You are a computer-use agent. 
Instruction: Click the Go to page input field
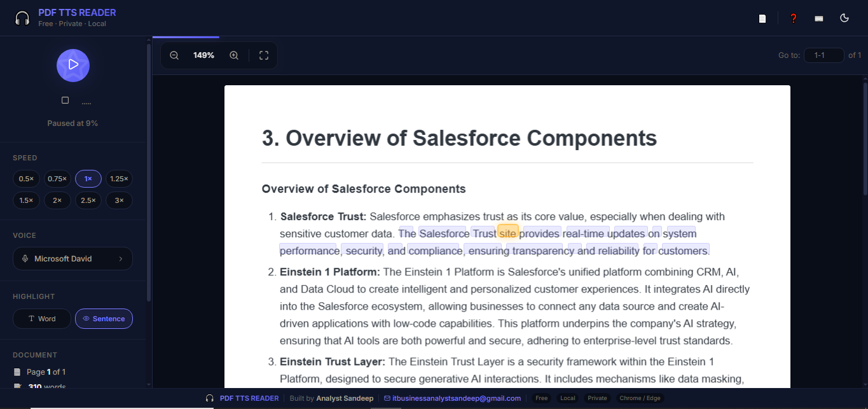pos(824,55)
